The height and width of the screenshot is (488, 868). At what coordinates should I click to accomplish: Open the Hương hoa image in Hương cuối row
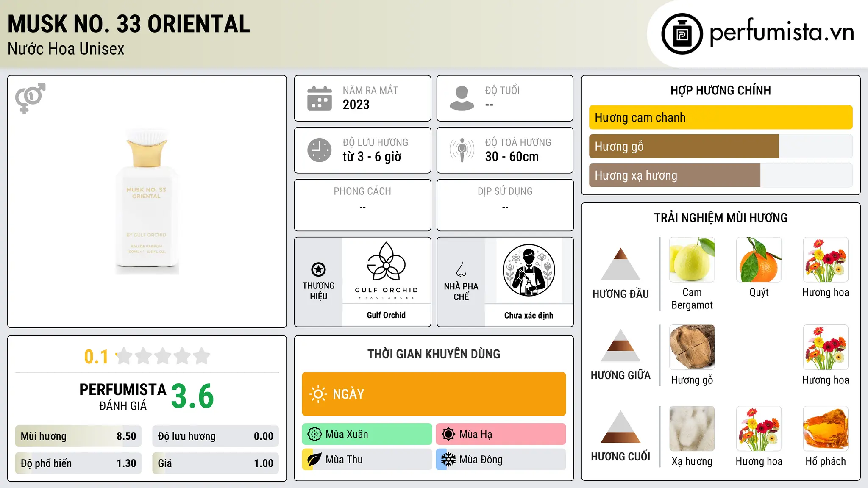(759, 429)
